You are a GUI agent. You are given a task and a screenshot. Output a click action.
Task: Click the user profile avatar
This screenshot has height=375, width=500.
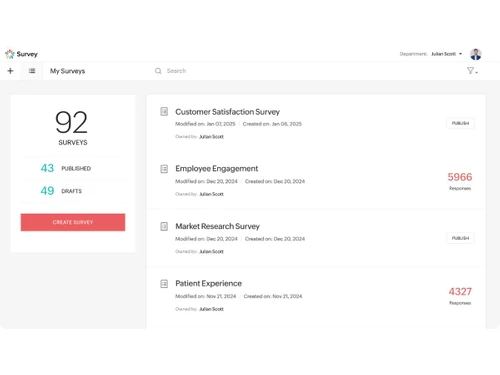coord(476,54)
